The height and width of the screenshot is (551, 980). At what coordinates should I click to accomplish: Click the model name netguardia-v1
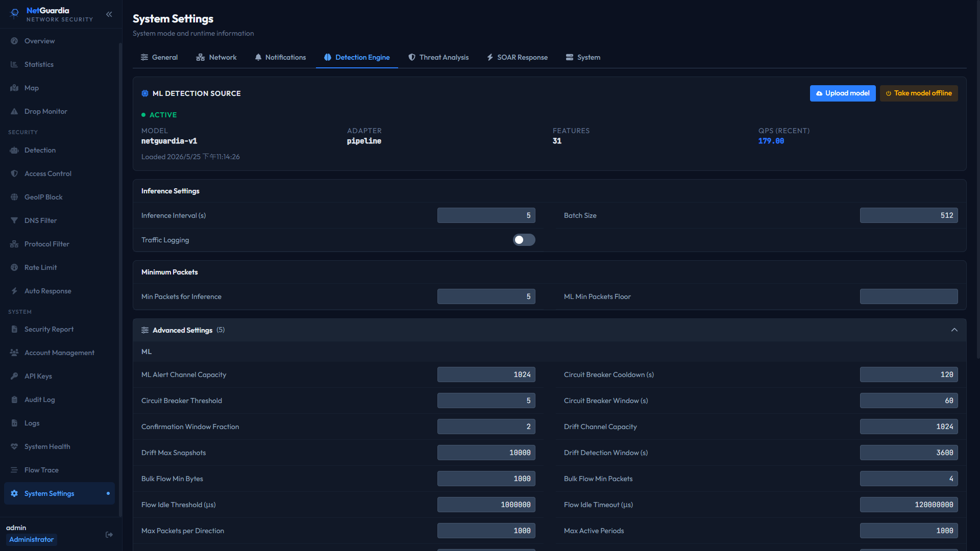[x=169, y=141]
